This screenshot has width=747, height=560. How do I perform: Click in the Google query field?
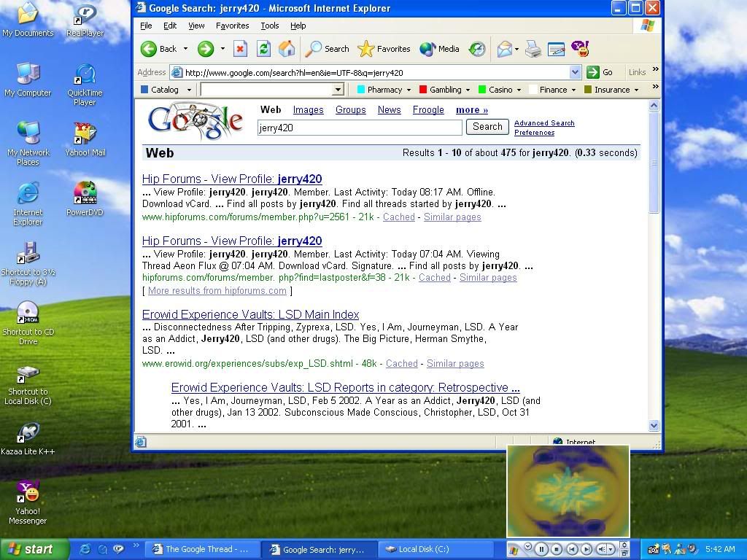pos(360,128)
